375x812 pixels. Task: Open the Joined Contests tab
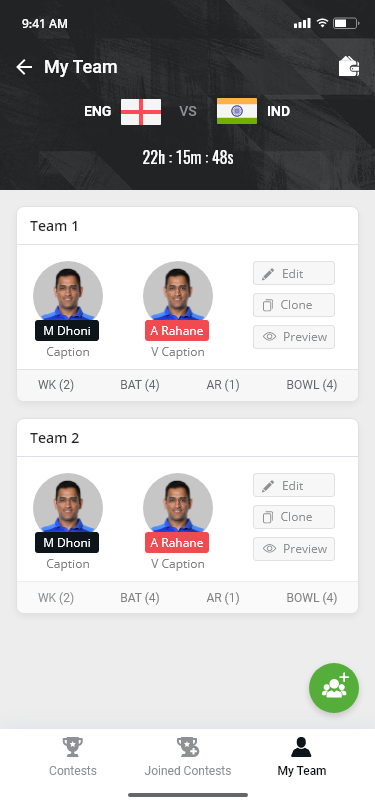click(188, 757)
